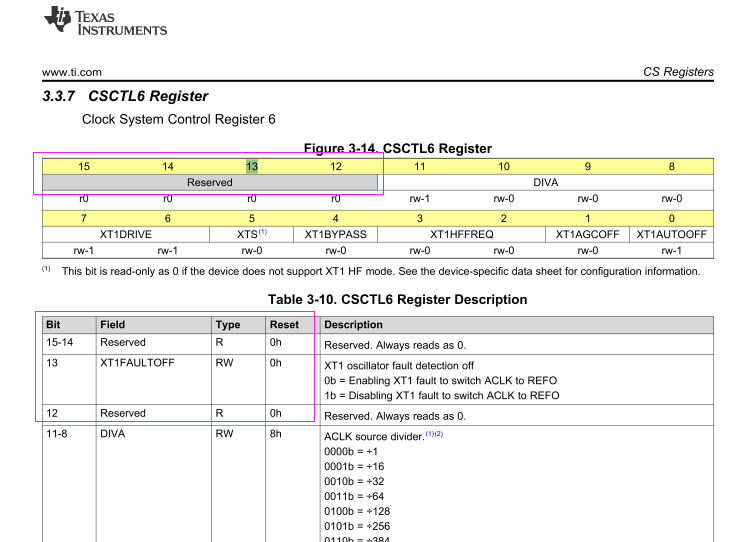Click the DIVA field in the register figure
Viewport: 744px width, 542px height.
point(546,183)
